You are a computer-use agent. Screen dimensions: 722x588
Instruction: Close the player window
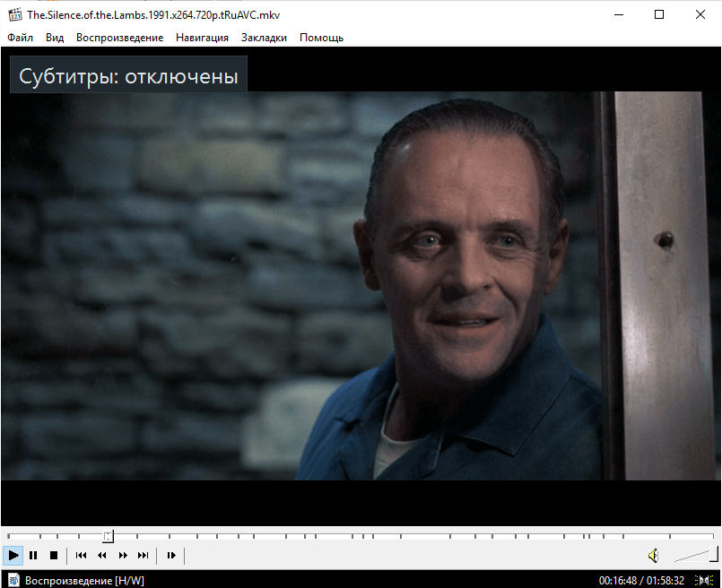pos(700,14)
